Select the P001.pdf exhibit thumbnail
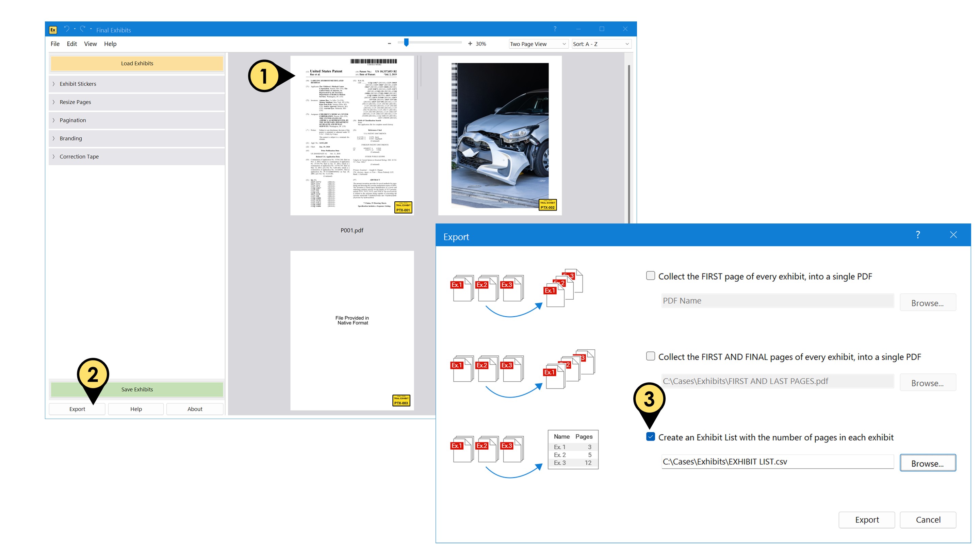The image size is (980, 551). 352,135
